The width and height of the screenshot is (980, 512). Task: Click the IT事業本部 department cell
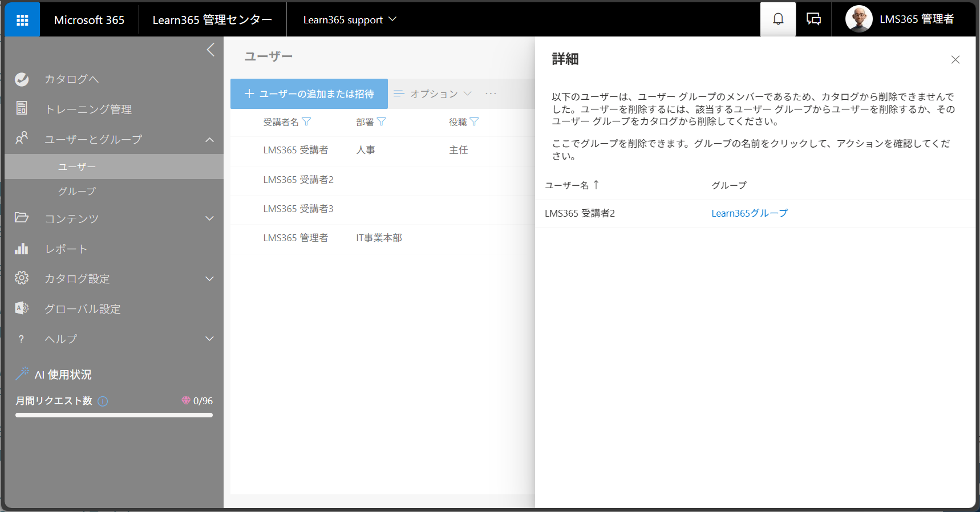[x=379, y=238]
